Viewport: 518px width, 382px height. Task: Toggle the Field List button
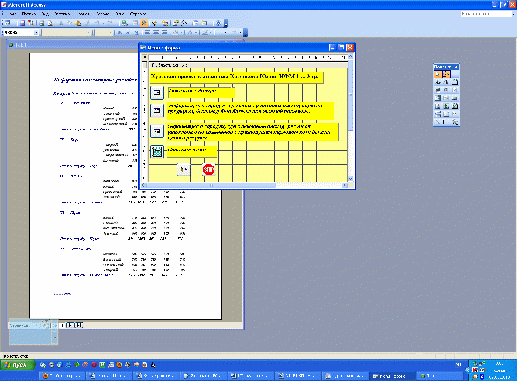pos(135,23)
